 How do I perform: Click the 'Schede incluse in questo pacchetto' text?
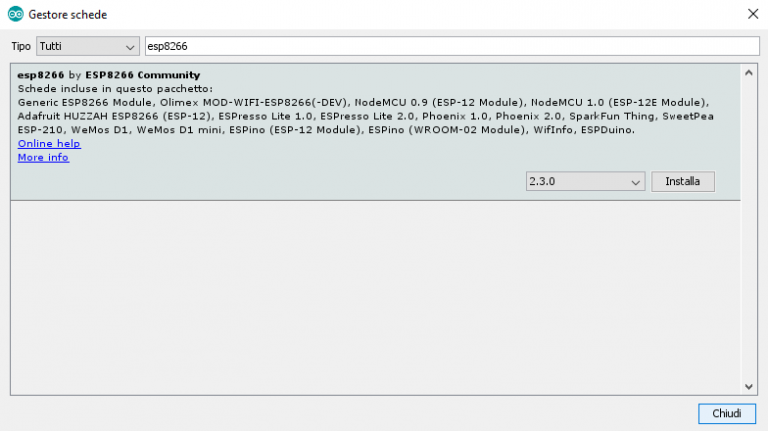click(115, 89)
